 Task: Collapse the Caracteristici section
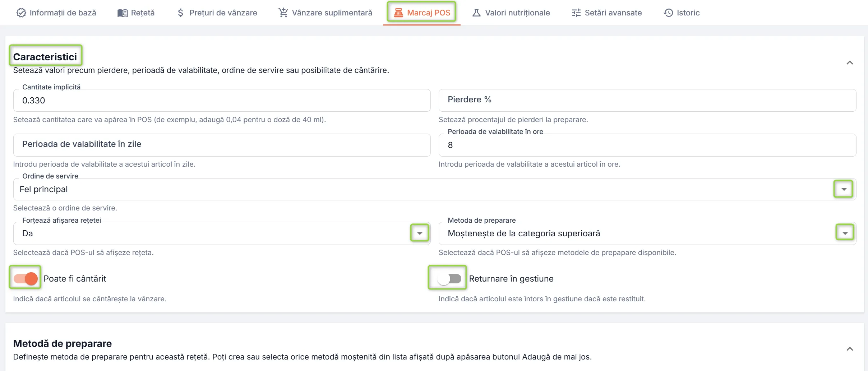pos(850,63)
